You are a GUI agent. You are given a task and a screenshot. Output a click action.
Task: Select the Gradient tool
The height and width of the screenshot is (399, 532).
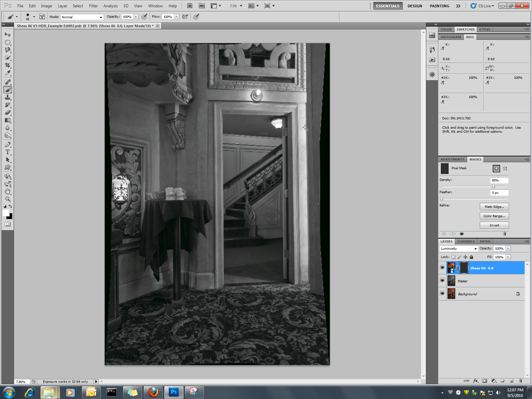tap(8, 120)
